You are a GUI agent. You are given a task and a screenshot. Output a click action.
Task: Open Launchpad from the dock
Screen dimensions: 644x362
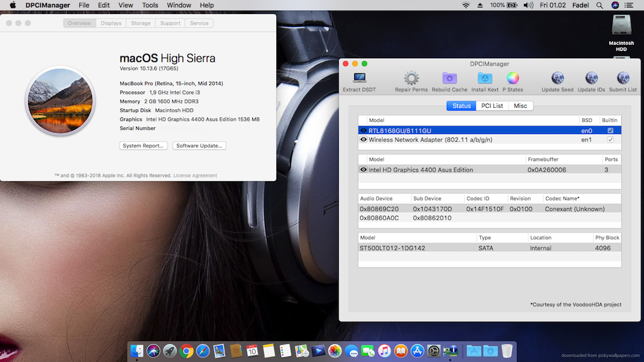pyautogui.click(x=170, y=351)
